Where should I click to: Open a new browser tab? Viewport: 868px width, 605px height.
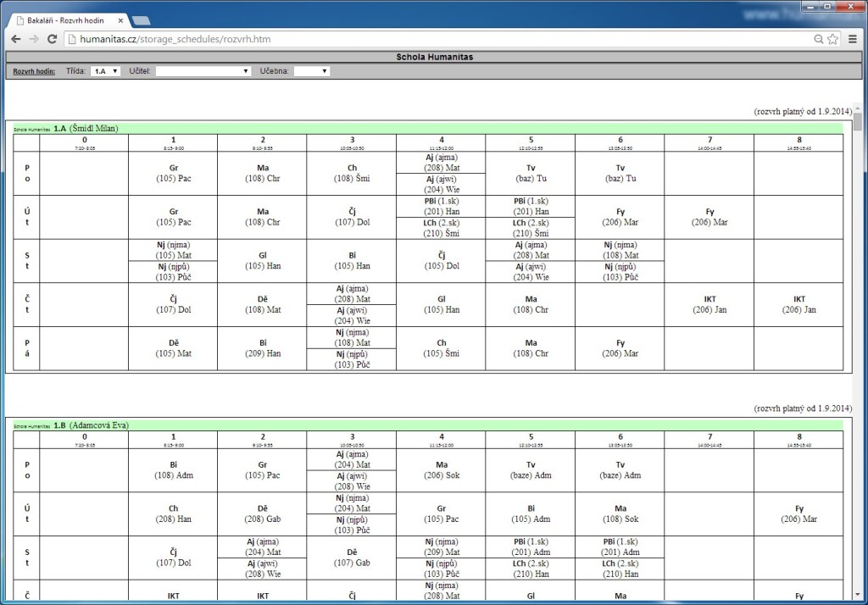click(142, 19)
